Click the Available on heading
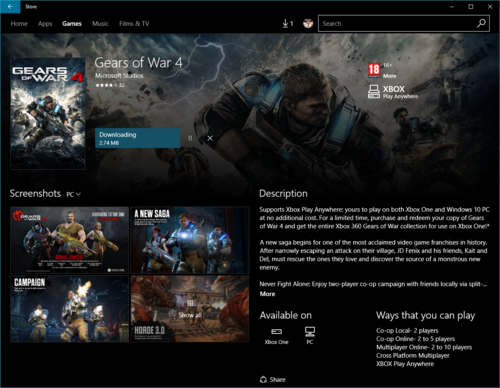 pyautogui.click(x=286, y=315)
